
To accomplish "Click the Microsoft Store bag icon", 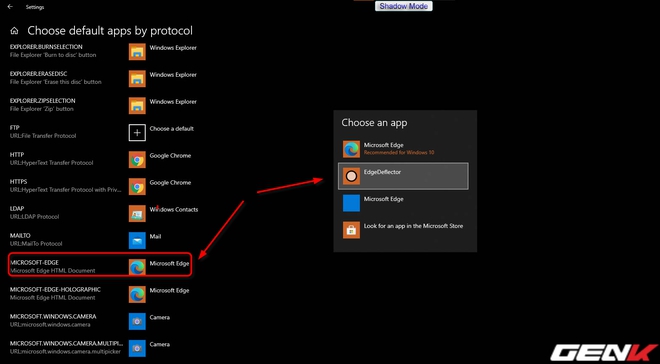I will pyautogui.click(x=351, y=230).
